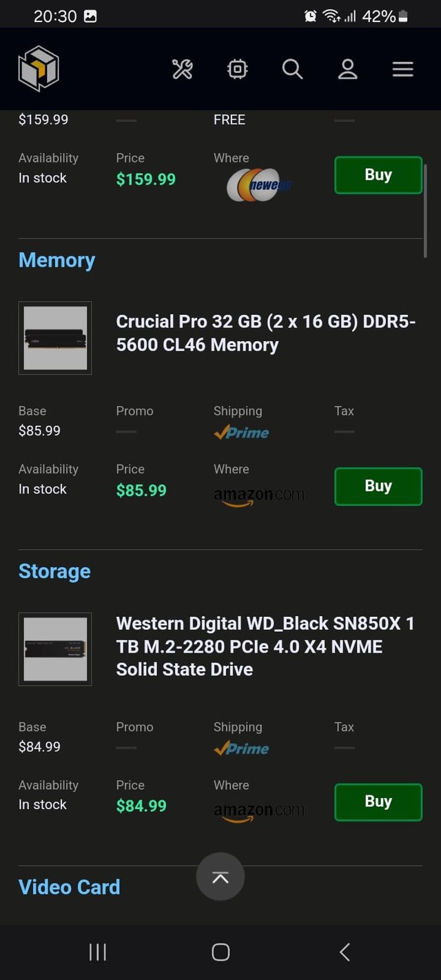The height and width of the screenshot is (980, 441).
Task: Open Crucial Pro 32 GB product title
Action: tap(266, 333)
